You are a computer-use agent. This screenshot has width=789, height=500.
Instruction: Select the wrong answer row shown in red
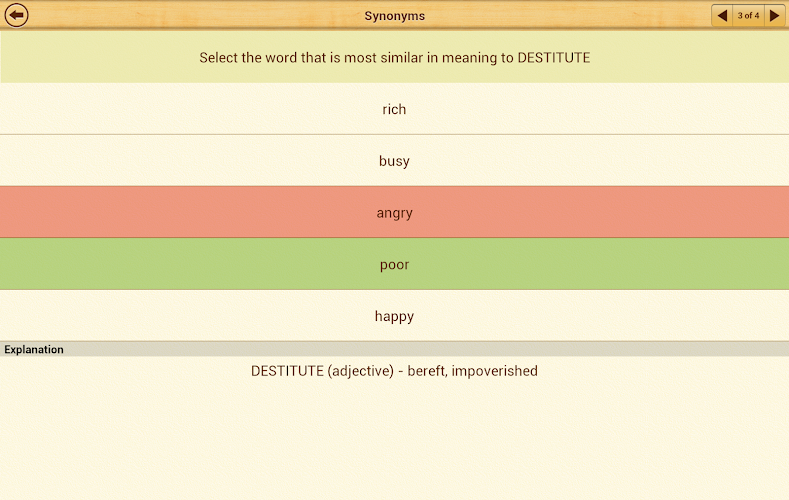394,212
